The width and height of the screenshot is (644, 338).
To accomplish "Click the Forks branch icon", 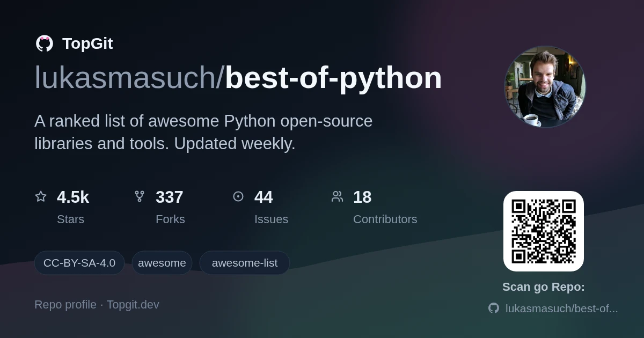I will pyautogui.click(x=140, y=196).
